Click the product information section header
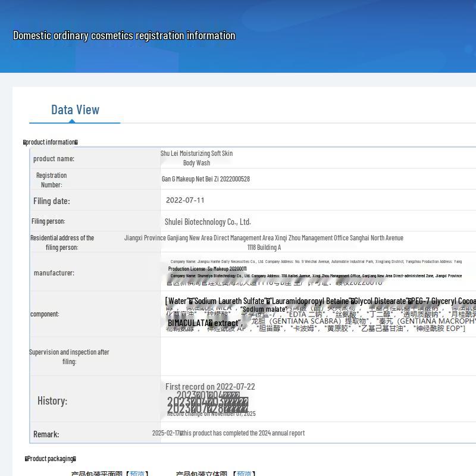The image size is (476, 476). (x=51, y=142)
